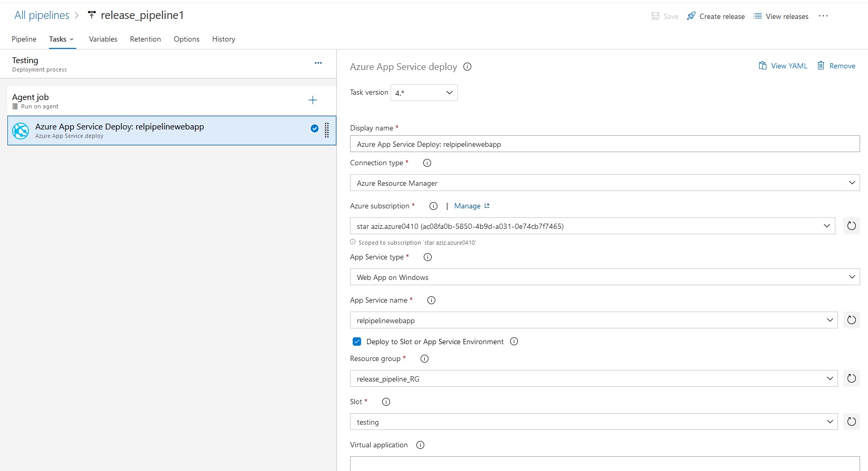Screen dimensions: 868x471
Task: Refresh the Resource group list
Action: pyautogui.click(x=852, y=378)
